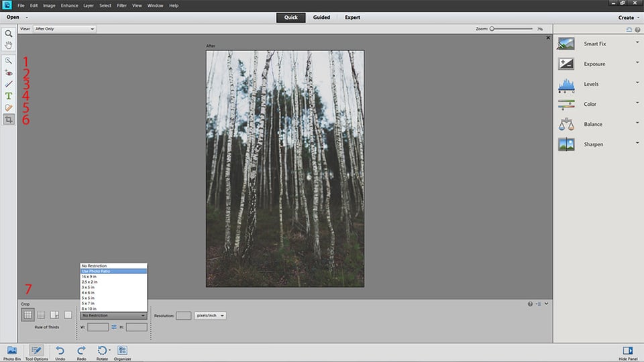Click the Zoom slider handle
The width and height of the screenshot is (644, 362).
tap(492, 29)
